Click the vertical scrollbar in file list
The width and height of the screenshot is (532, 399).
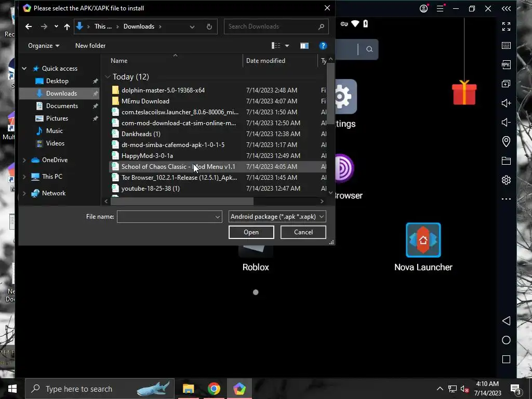coord(330,94)
